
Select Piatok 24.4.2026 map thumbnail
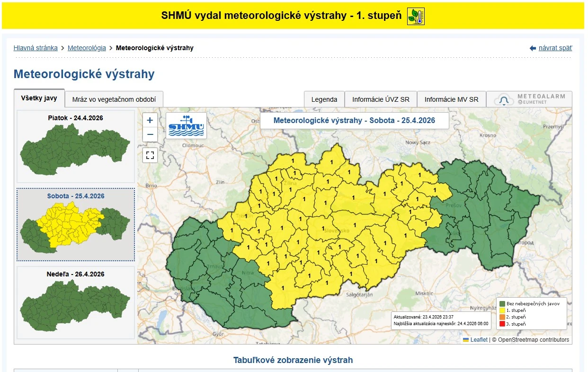[76, 147]
